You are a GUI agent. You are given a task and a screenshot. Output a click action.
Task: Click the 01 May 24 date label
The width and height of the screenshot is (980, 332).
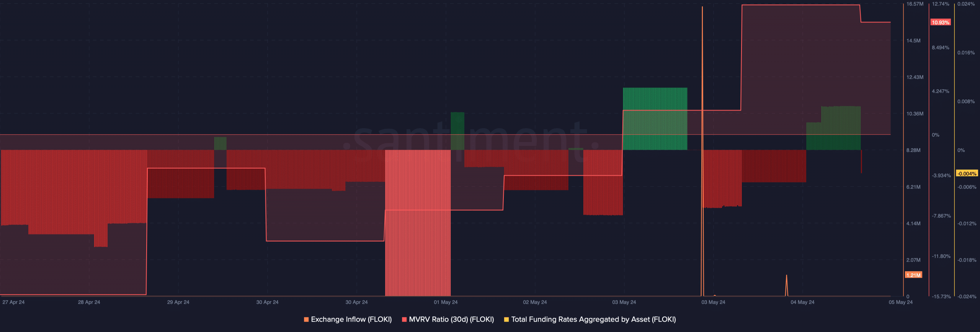pos(446,302)
